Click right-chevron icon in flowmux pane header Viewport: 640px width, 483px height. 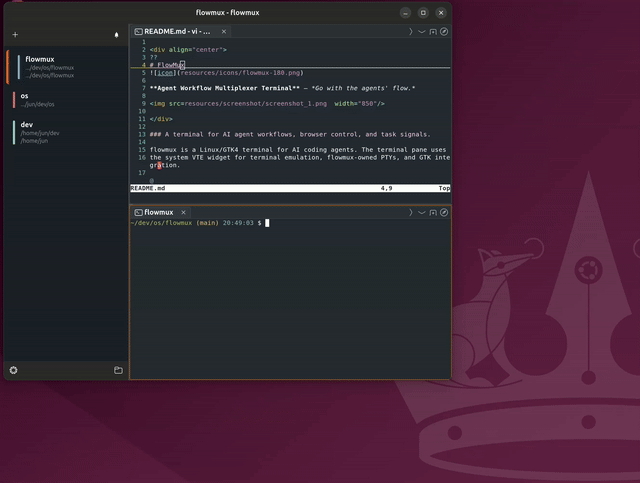pos(411,212)
